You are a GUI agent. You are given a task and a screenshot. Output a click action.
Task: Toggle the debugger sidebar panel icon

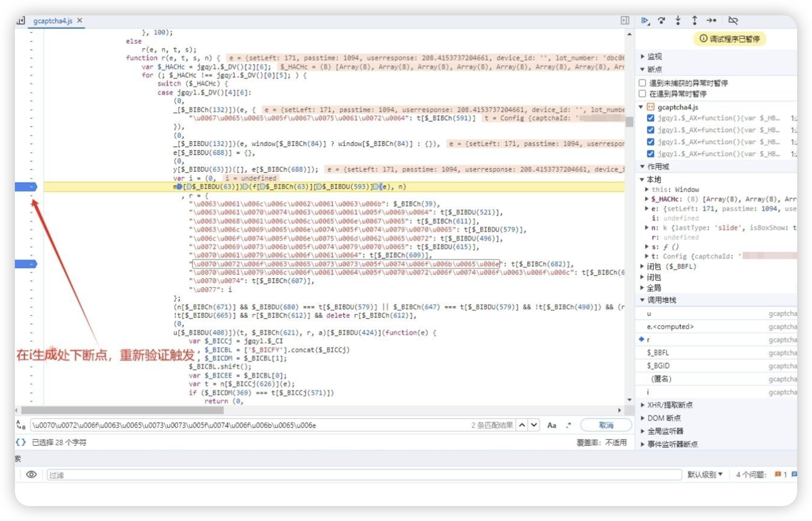[625, 20]
